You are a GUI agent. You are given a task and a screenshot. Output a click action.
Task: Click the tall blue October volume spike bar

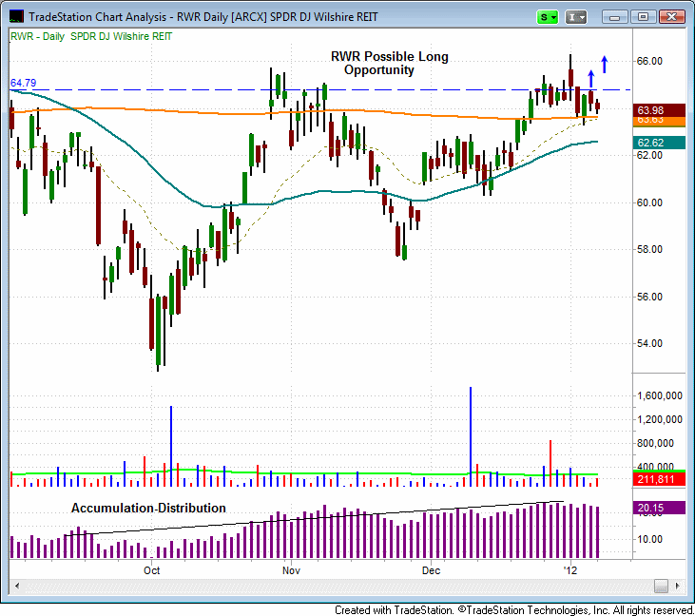(171, 446)
